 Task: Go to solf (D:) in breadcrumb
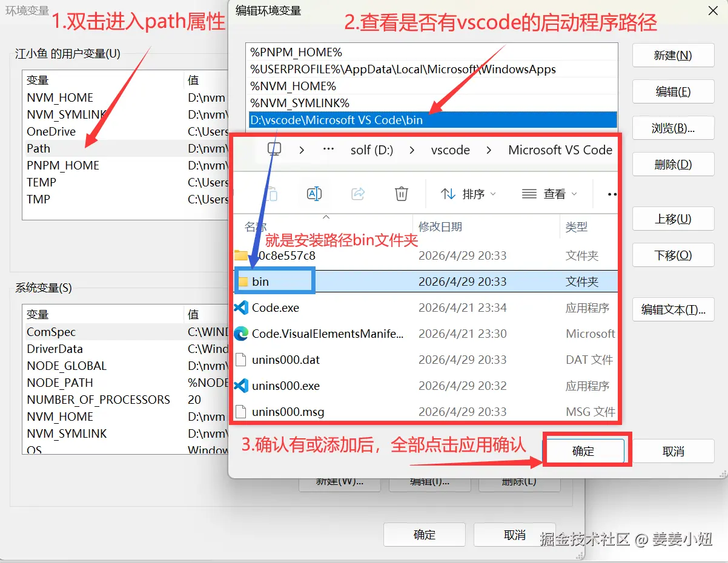click(372, 150)
